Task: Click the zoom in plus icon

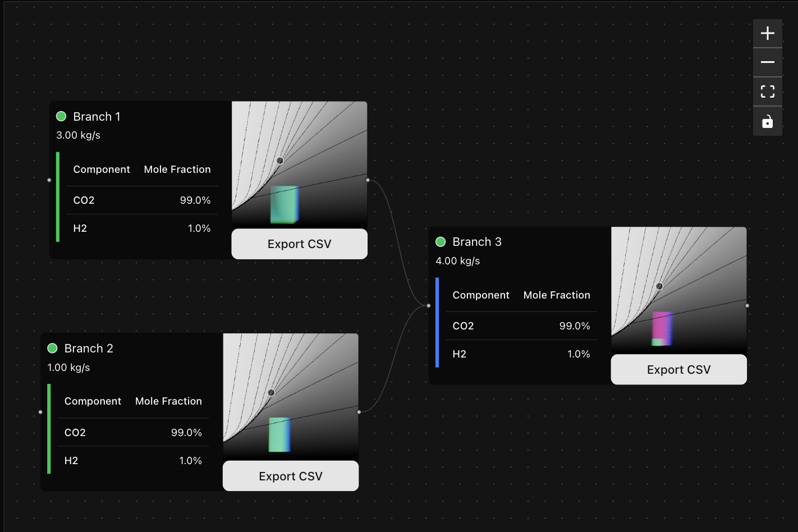Action: pyautogui.click(x=767, y=34)
